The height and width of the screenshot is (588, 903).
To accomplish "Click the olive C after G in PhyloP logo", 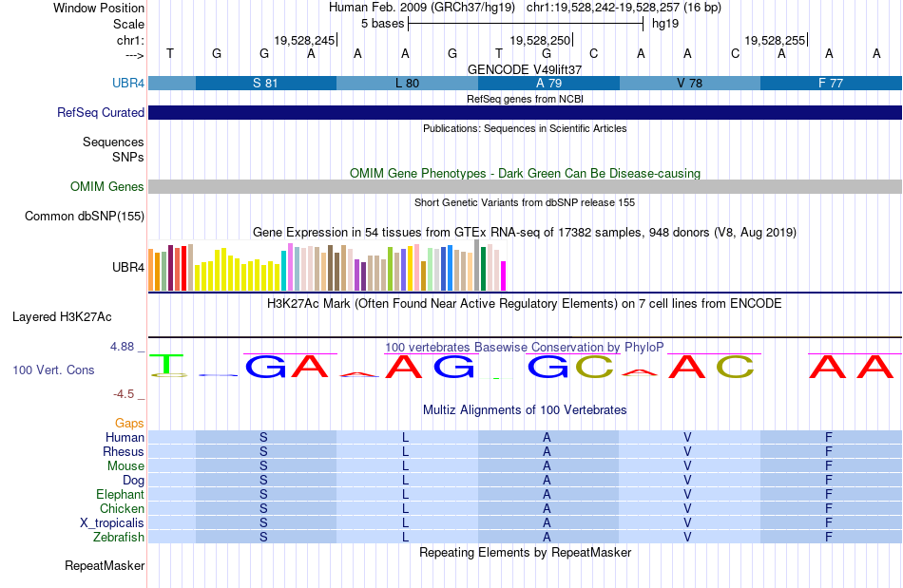I will 594,367.
